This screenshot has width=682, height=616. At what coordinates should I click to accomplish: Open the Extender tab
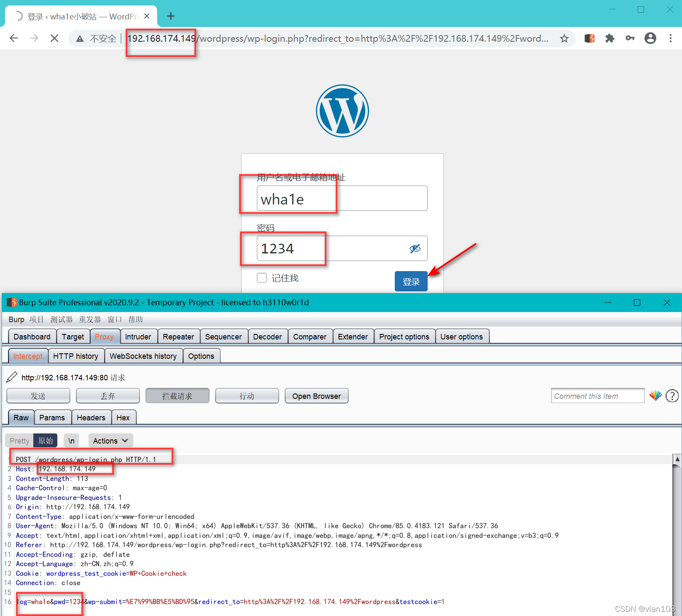[353, 336]
